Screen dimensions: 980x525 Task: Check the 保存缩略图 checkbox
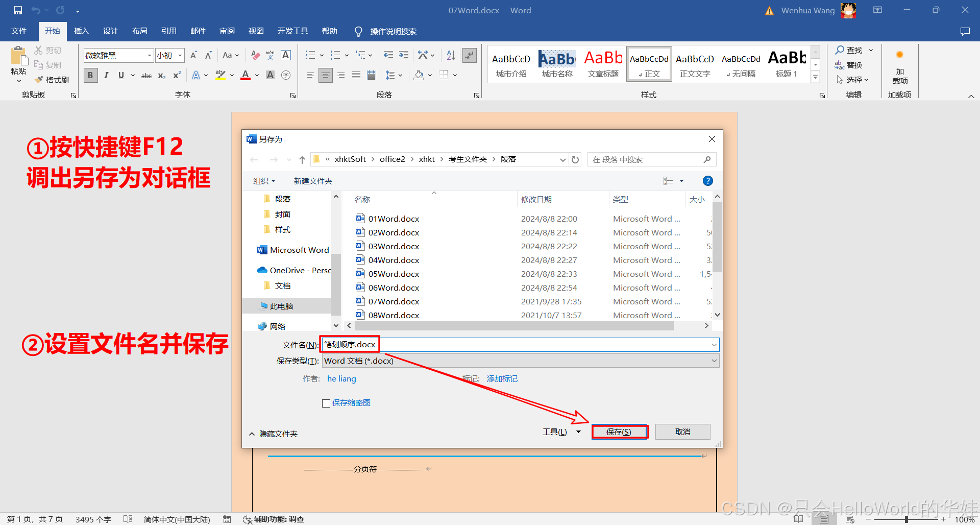(326, 403)
